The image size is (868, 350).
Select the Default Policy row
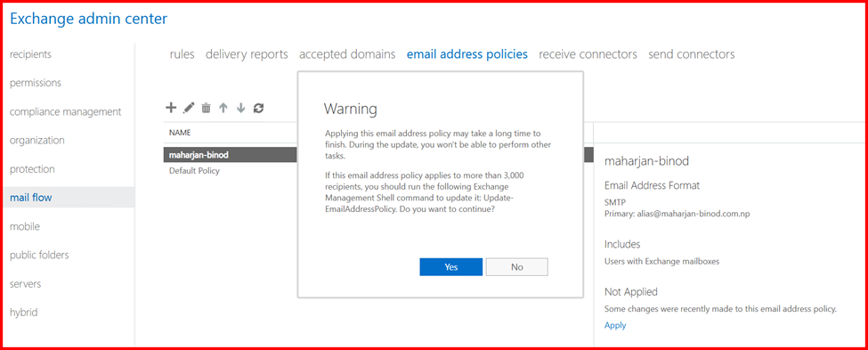[x=231, y=171]
